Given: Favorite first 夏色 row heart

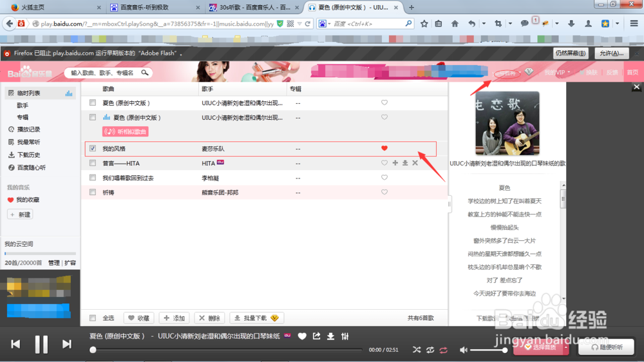Looking at the screenshot, I should [x=384, y=102].
